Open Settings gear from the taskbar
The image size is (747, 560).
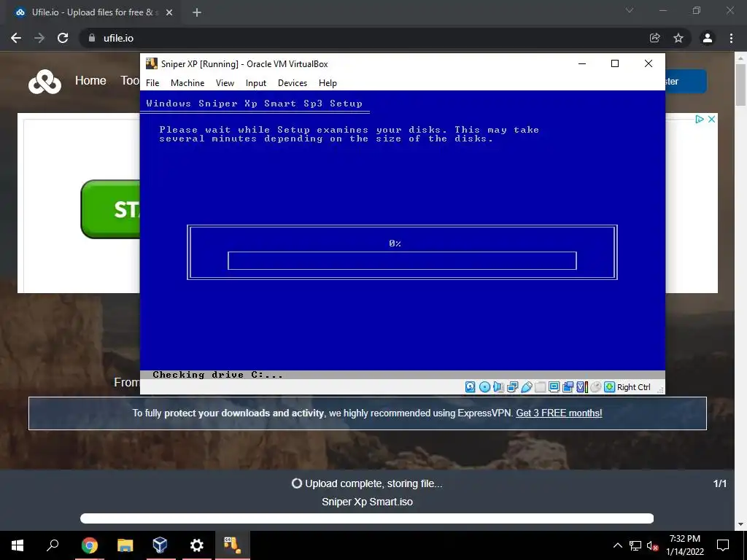click(x=196, y=545)
